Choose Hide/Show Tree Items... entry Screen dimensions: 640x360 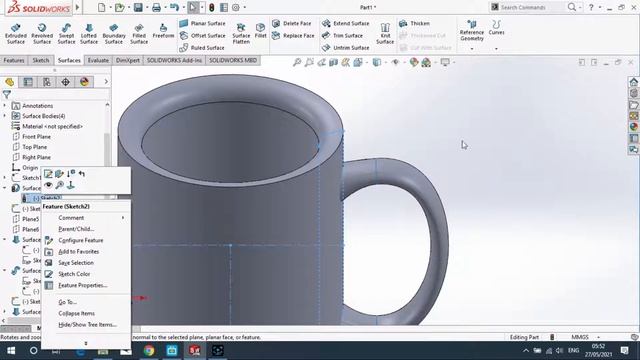coord(86,325)
